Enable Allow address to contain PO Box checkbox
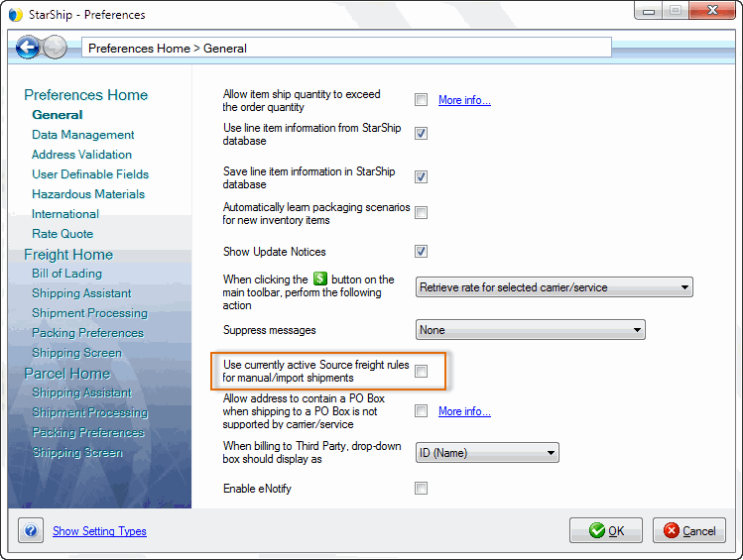Image resolution: width=743 pixels, height=560 pixels. (421, 411)
